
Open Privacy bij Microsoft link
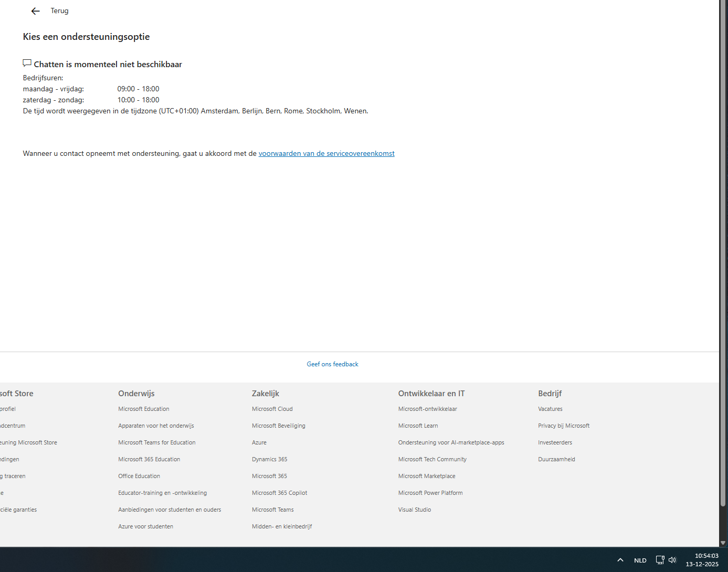click(564, 426)
